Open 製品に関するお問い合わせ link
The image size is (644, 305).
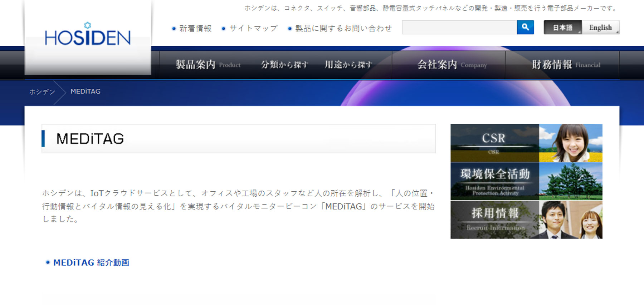tap(343, 28)
